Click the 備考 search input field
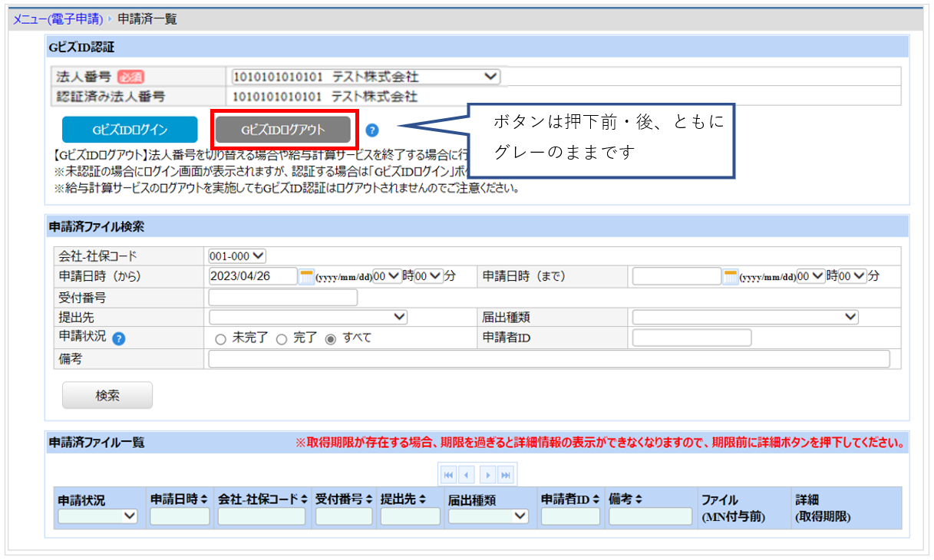Viewport: 934px width, 560px height. tap(549, 359)
